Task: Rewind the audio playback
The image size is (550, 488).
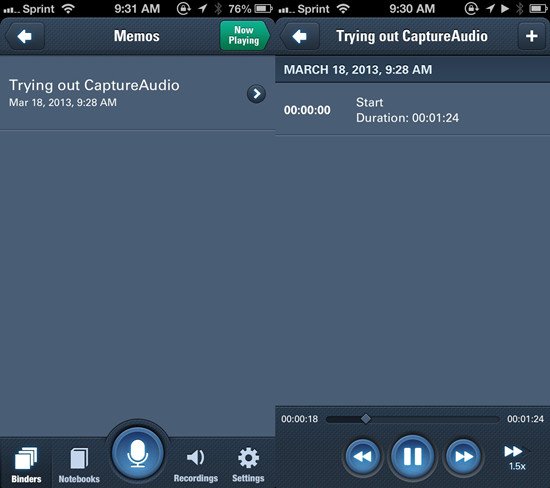Action: pos(362,457)
